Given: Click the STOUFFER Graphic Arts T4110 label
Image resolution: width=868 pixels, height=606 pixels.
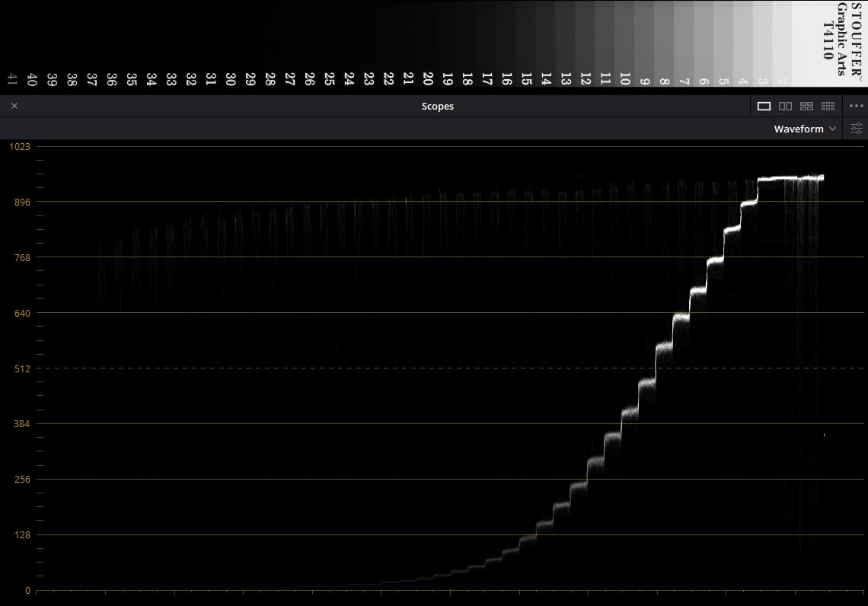Looking at the screenshot, I should pos(843,39).
